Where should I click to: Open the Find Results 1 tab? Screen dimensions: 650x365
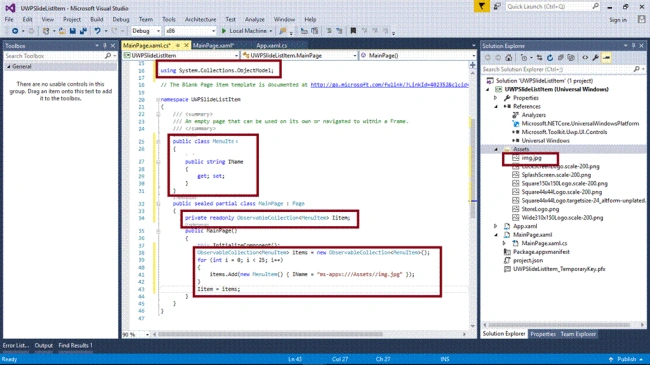[x=75, y=345]
